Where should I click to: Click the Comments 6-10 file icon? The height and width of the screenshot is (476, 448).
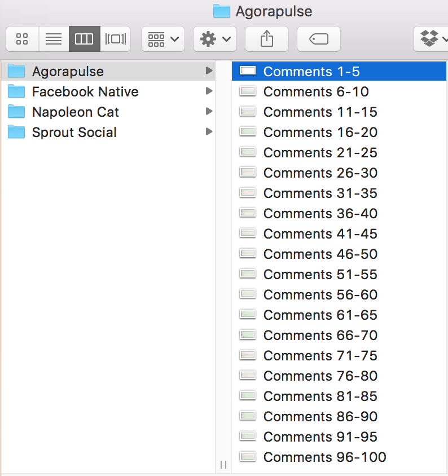[x=248, y=91]
